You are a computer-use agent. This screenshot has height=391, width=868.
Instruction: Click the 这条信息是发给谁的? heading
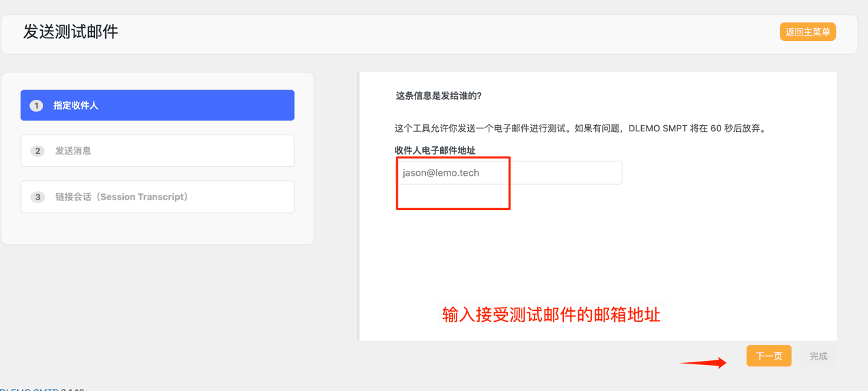tap(439, 96)
